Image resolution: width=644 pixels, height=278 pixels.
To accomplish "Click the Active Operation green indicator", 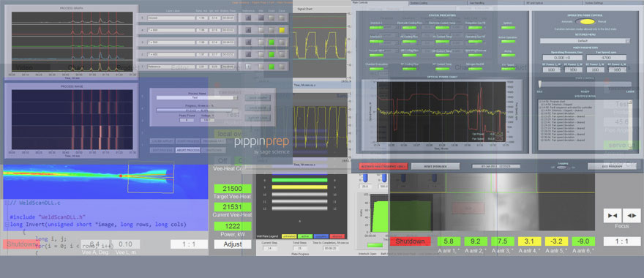I will pyautogui.click(x=508, y=42).
